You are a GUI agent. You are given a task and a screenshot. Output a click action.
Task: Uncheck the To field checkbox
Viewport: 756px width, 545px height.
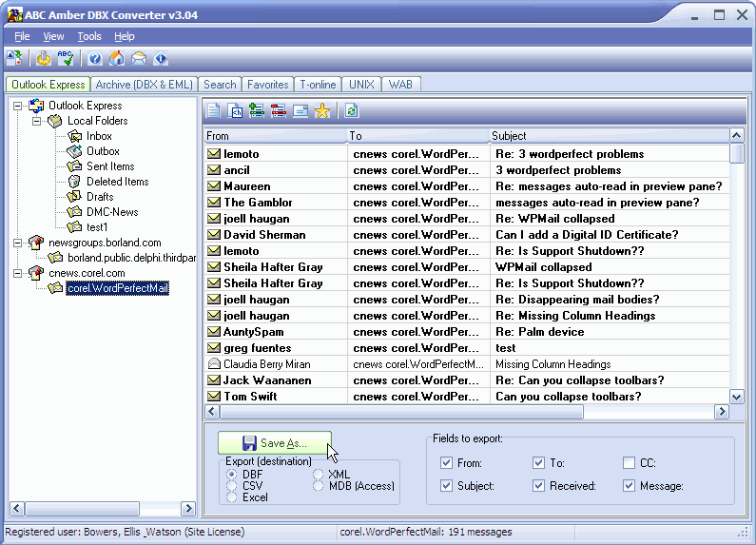coord(538,463)
